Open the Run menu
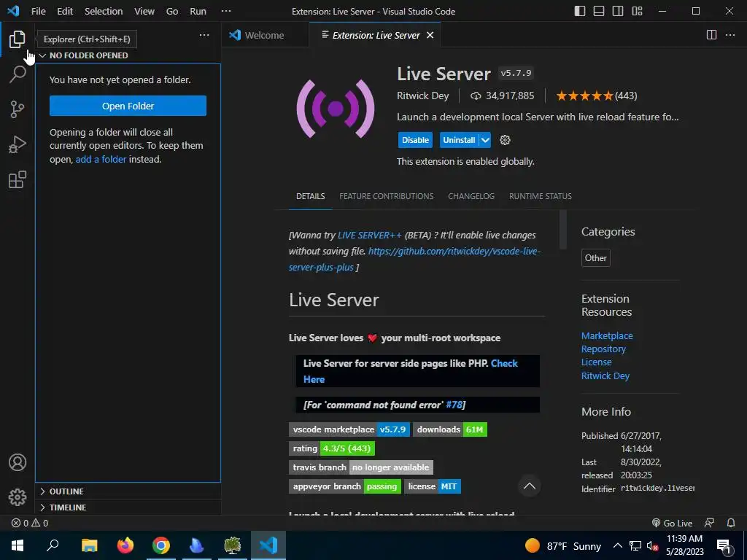 198,11
